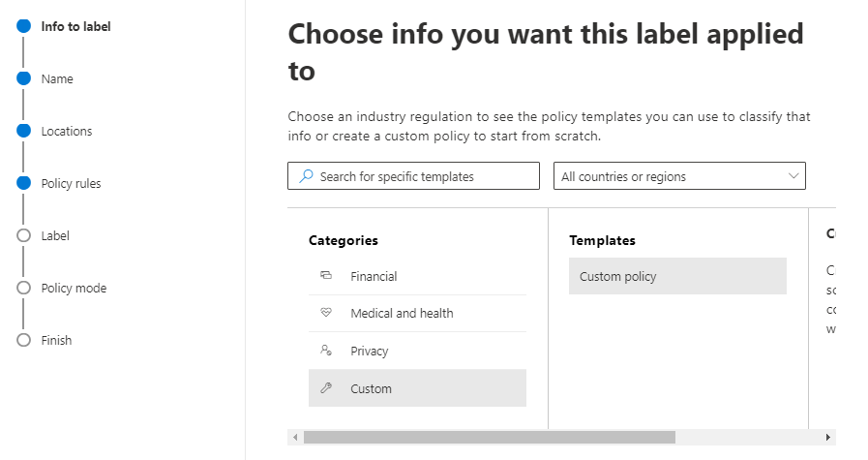868x460 pixels.
Task: Click the horizontal scrollbar thumb
Action: pos(489,437)
